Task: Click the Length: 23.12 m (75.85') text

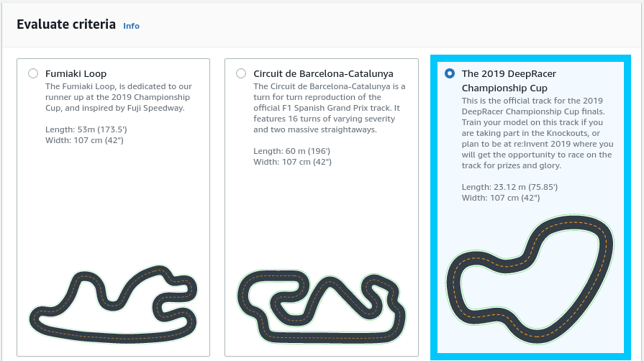Action: coord(509,187)
